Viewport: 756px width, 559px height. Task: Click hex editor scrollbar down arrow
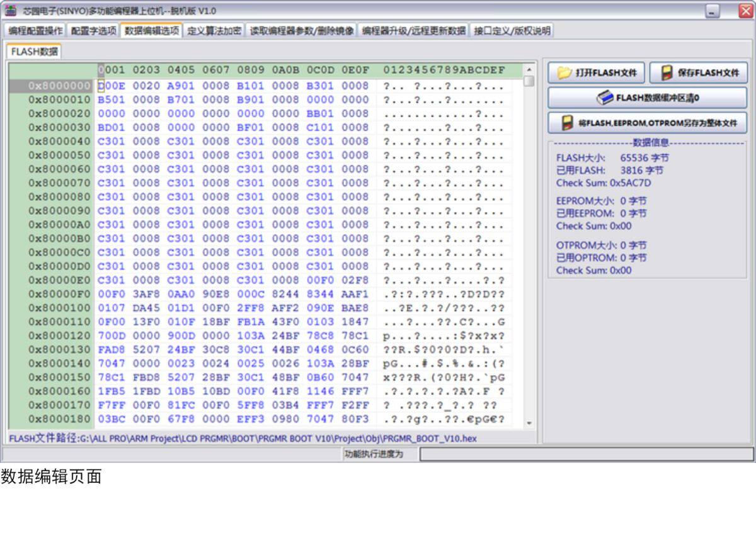click(x=529, y=423)
